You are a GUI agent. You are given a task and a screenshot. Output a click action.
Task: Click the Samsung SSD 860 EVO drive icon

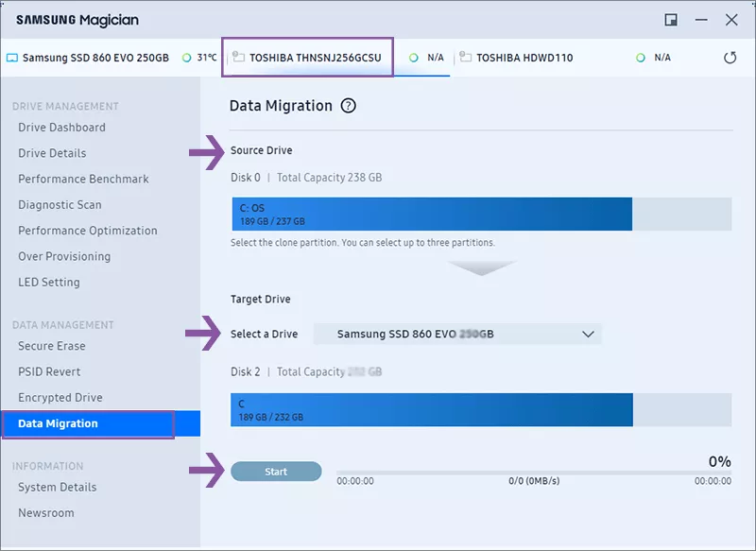pos(12,58)
